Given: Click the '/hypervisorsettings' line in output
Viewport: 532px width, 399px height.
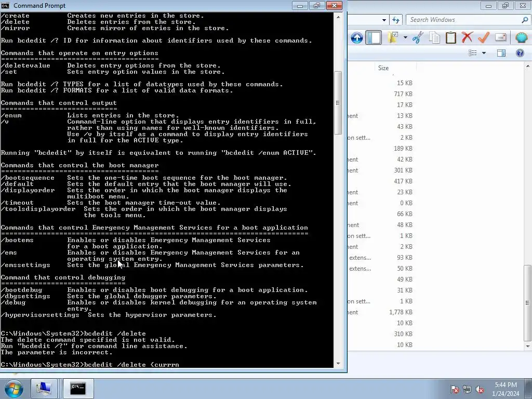Looking at the screenshot, I should point(109,315).
